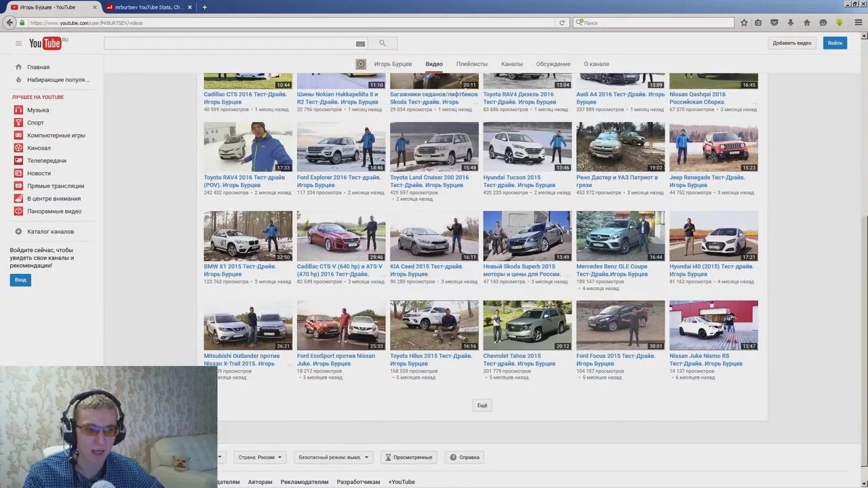Viewport: 868px width, 488px height.
Task: Open the on-screen keyboard icon in search box
Action: (x=360, y=43)
